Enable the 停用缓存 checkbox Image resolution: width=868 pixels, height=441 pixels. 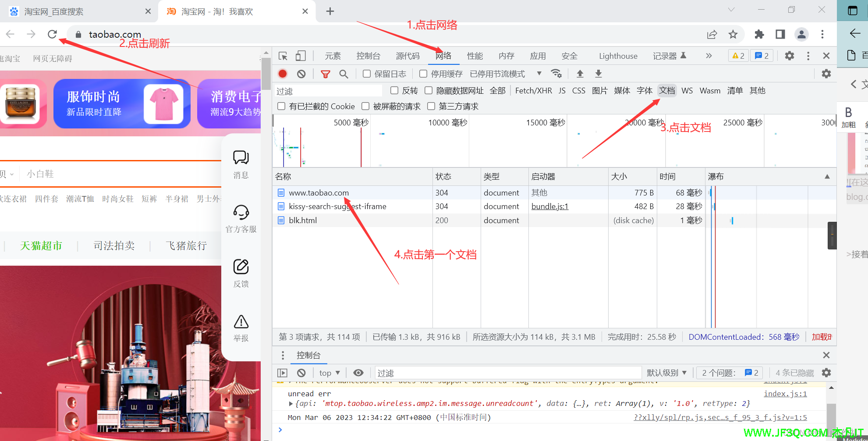tap(423, 74)
